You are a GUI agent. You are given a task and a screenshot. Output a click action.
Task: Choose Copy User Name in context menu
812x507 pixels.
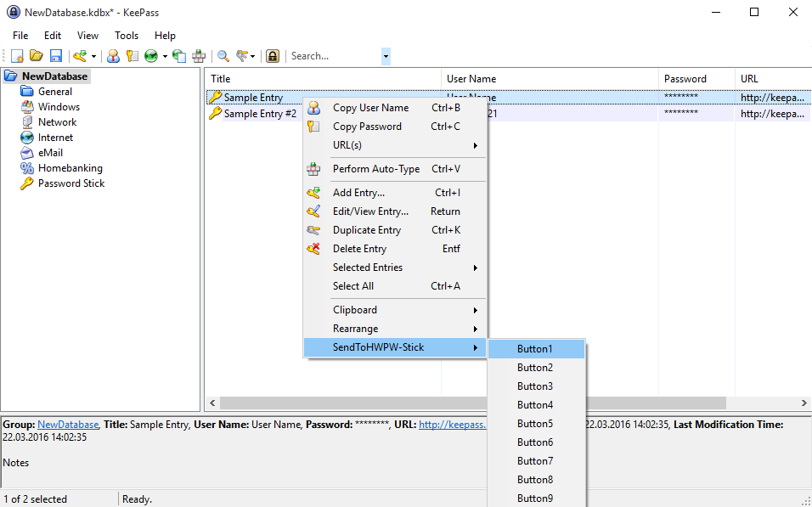click(395, 108)
